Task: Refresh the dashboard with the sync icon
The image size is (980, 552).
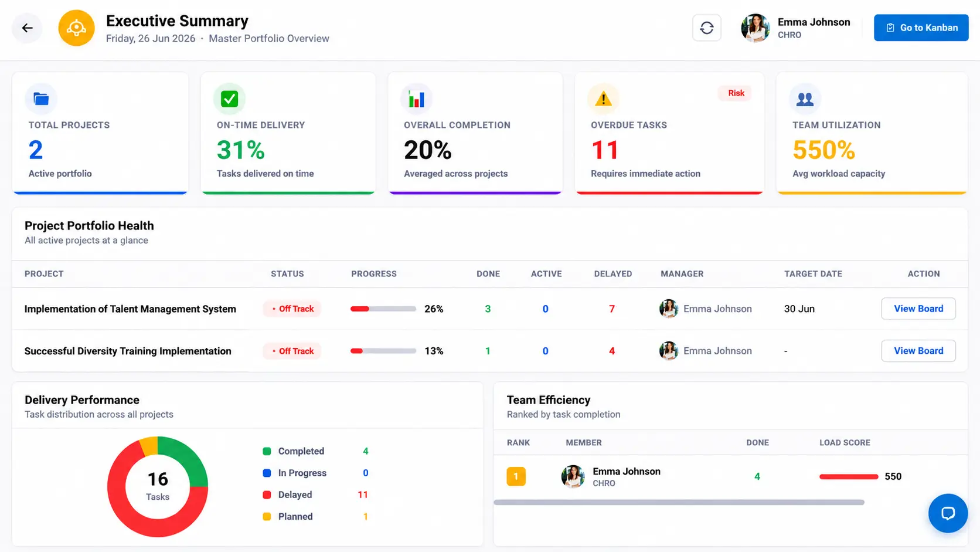Action: click(706, 28)
